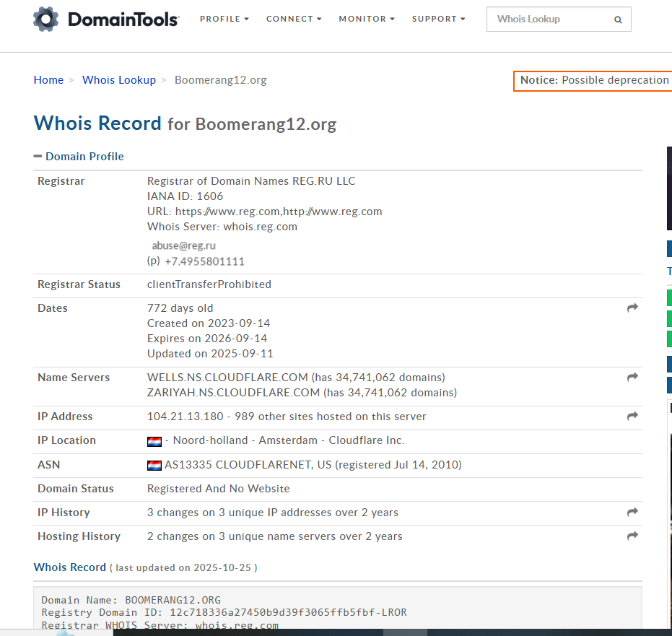Click the Registrar of Domain Names REG.RU LLC text

pyautogui.click(x=251, y=181)
